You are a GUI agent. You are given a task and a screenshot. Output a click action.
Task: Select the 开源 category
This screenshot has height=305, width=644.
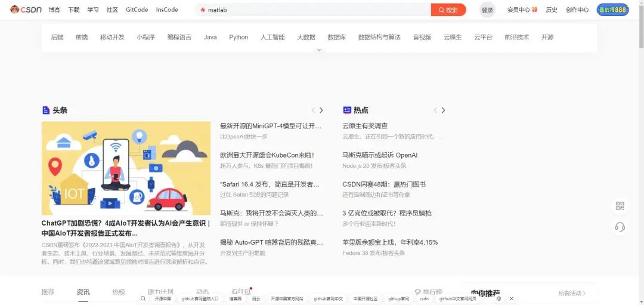(547, 37)
